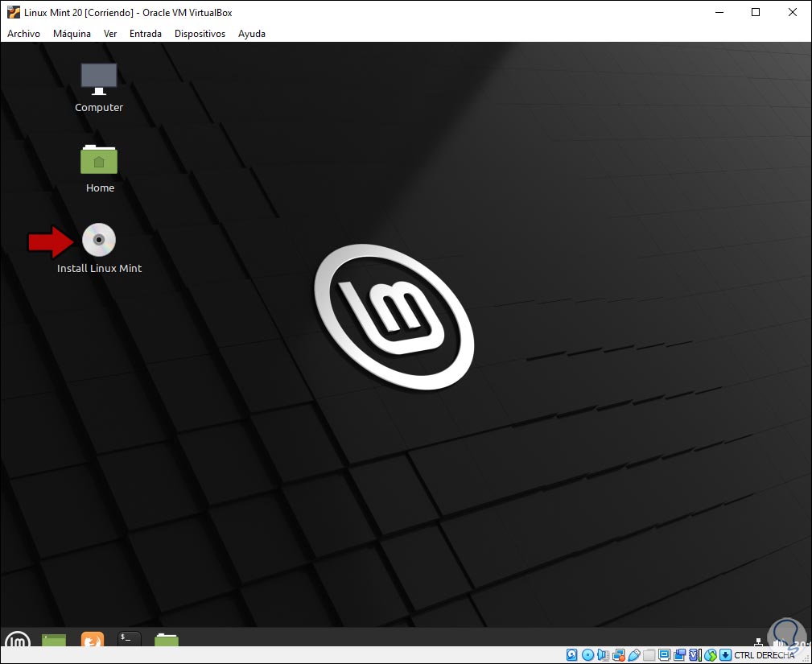Click the CTRL DERECHA host key label
Viewport: 812px width, 664px height.
pos(765,655)
